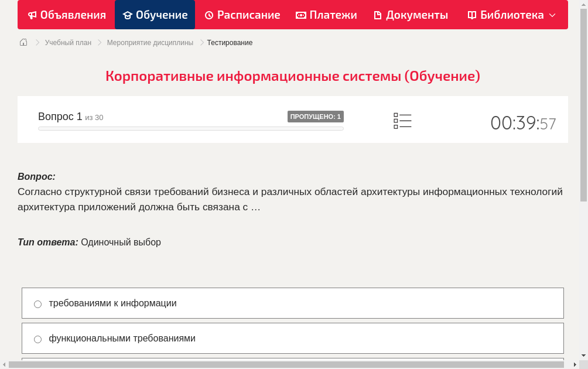Open the Мероприятие дисциплины breadcrumb link

pyautogui.click(x=150, y=43)
